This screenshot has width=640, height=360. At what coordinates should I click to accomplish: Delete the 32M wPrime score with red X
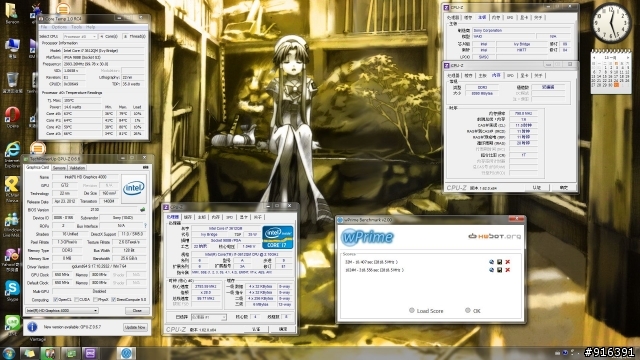(507, 262)
